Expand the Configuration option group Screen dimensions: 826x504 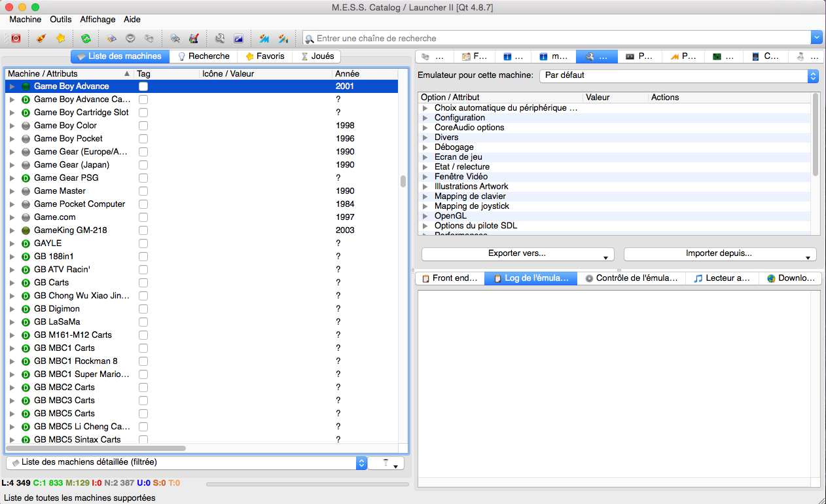pyautogui.click(x=425, y=118)
